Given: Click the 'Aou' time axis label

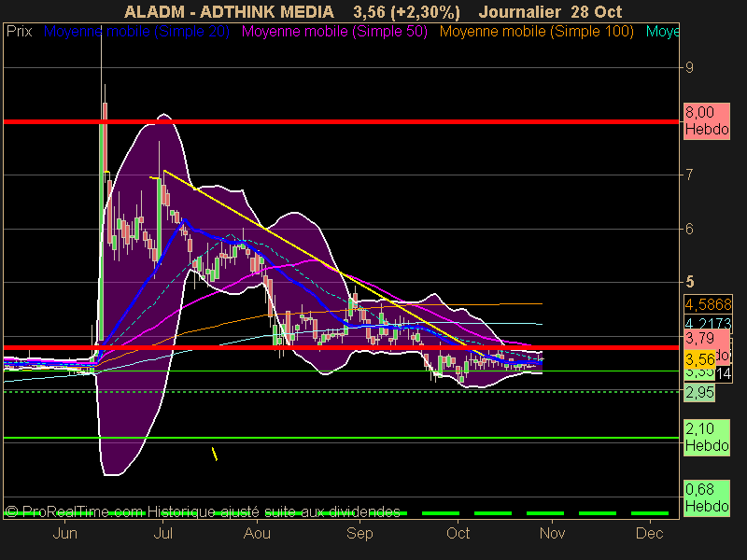Looking at the screenshot, I should [x=257, y=533].
